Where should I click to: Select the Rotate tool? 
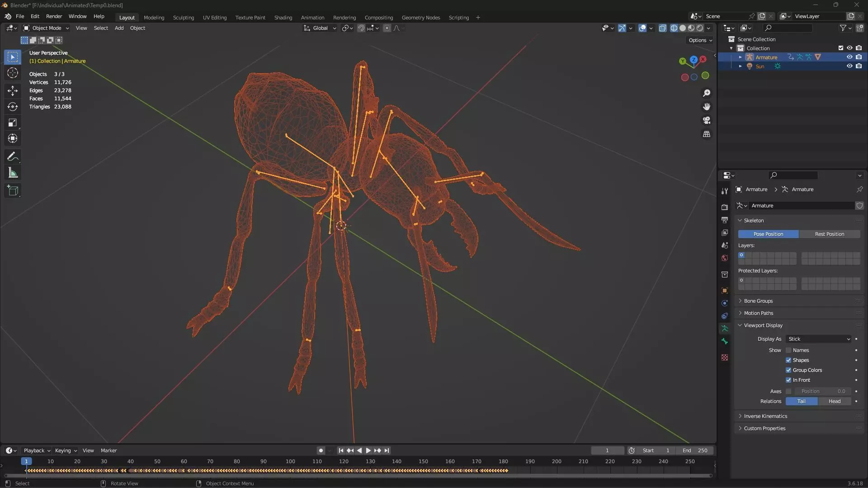pos(13,107)
